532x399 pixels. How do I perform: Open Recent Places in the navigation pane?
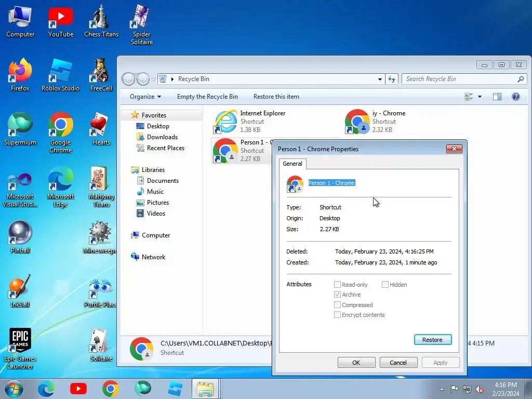pyautogui.click(x=166, y=148)
